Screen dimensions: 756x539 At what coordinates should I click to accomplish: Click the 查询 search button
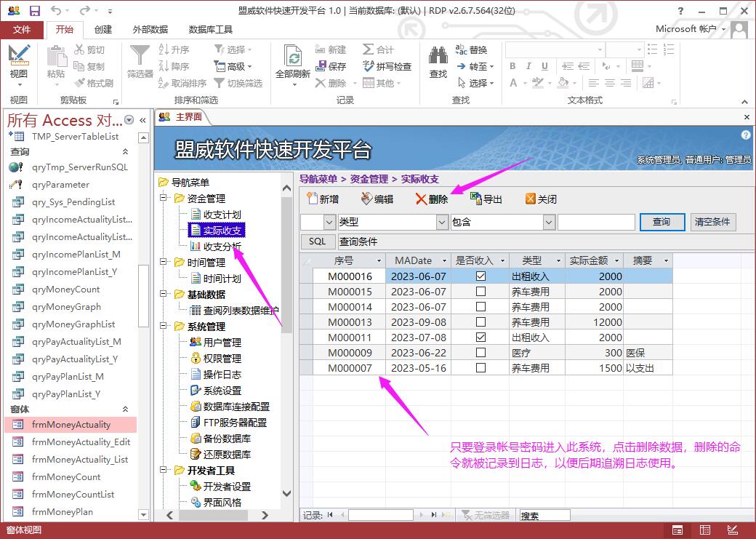(x=662, y=222)
